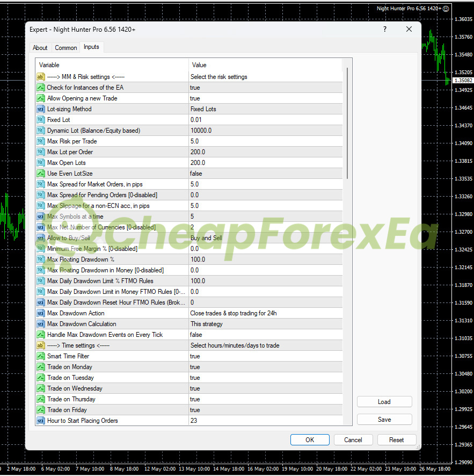Edit the Hour to Start Placing Orders value 23
The image size is (474, 476).
tap(265, 421)
